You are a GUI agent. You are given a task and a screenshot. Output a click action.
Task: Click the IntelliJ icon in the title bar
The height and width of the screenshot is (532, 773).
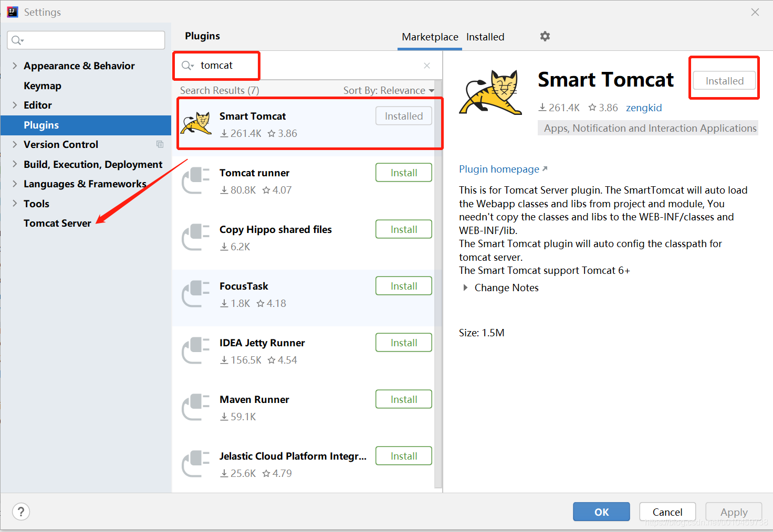[13, 12]
